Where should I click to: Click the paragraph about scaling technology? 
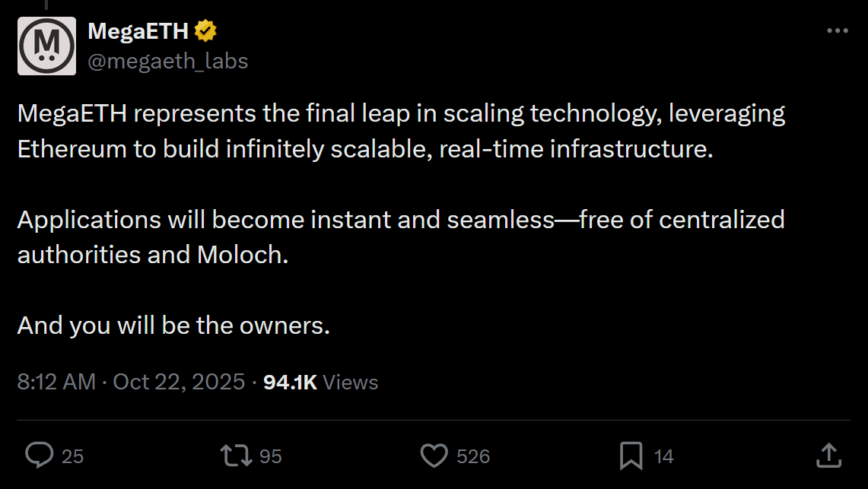401,131
